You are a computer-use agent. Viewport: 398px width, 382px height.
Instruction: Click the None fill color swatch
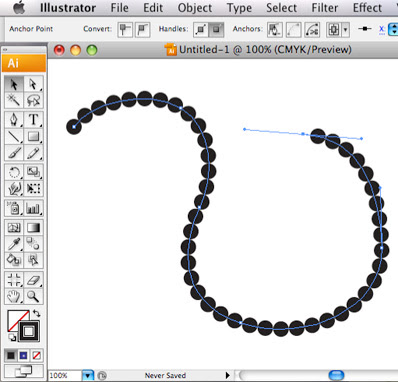[36, 355]
